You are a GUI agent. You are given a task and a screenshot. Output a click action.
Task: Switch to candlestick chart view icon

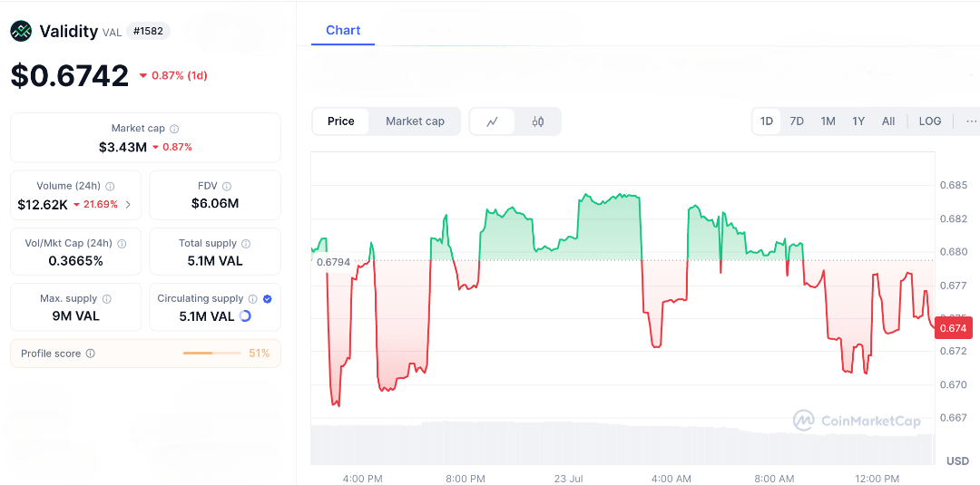click(x=538, y=121)
